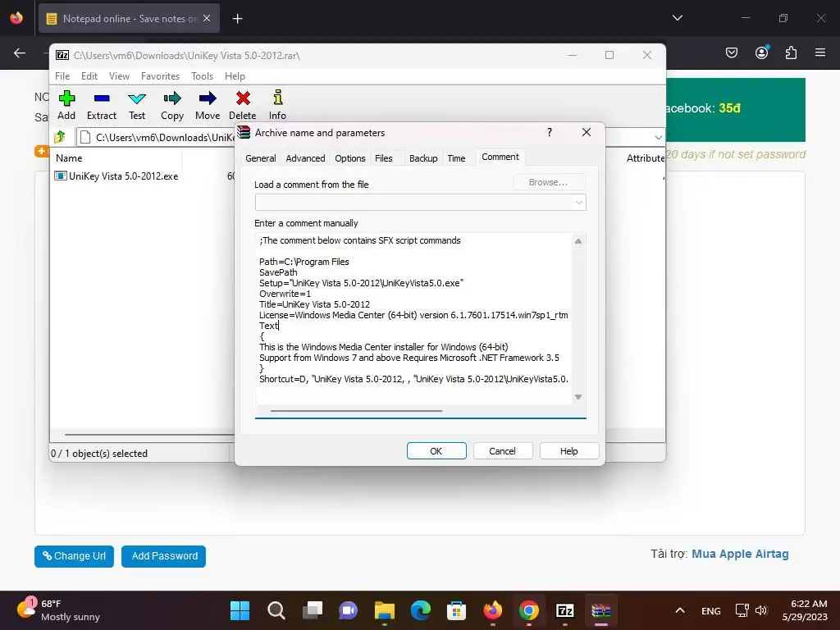
Task: Switch to the Options tab
Action: pyautogui.click(x=349, y=158)
